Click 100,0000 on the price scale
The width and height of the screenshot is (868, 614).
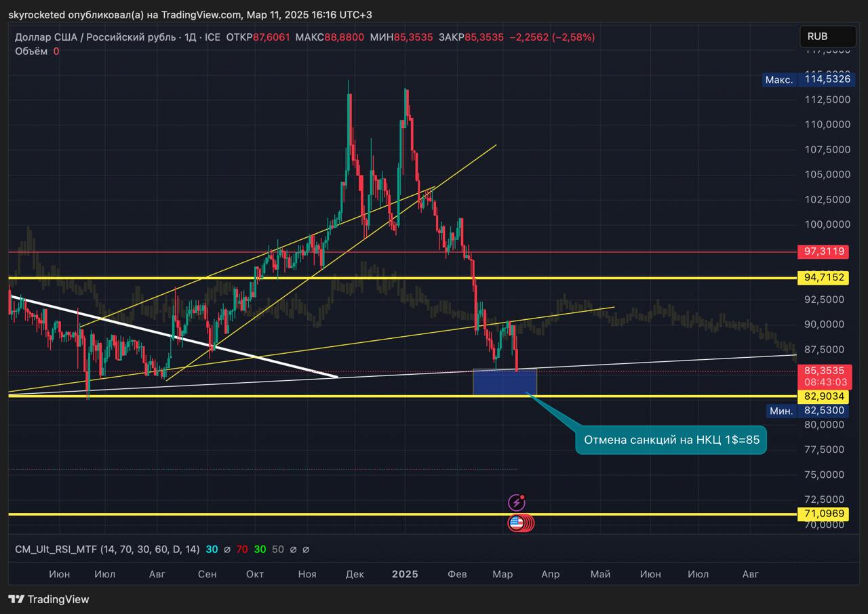click(x=827, y=224)
